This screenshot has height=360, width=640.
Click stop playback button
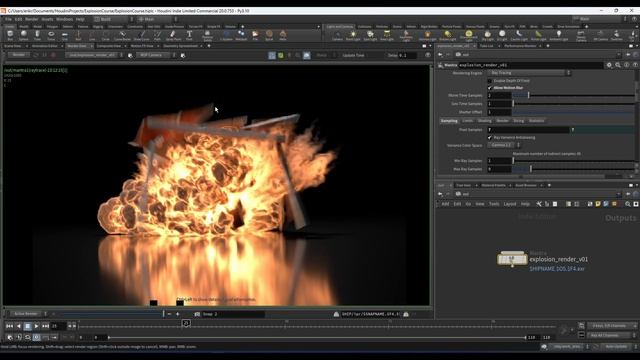27,326
